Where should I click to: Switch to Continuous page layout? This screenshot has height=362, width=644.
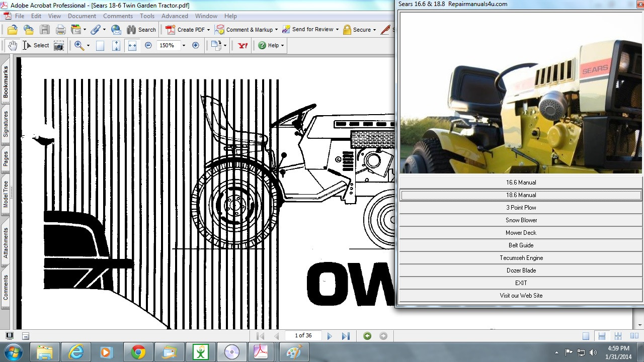click(x=602, y=336)
